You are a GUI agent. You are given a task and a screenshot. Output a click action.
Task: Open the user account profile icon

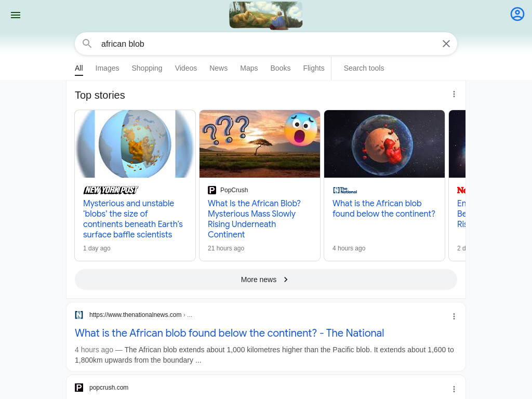click(x=517, y=14)
